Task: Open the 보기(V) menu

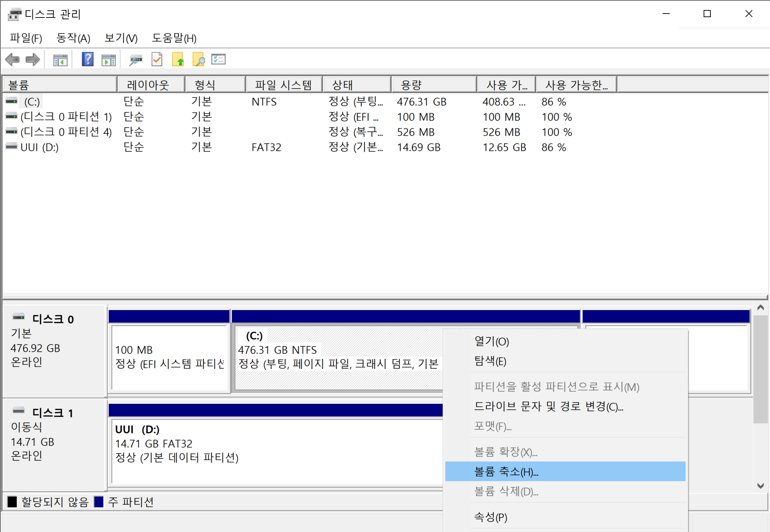Action: (x=121, y=38)
